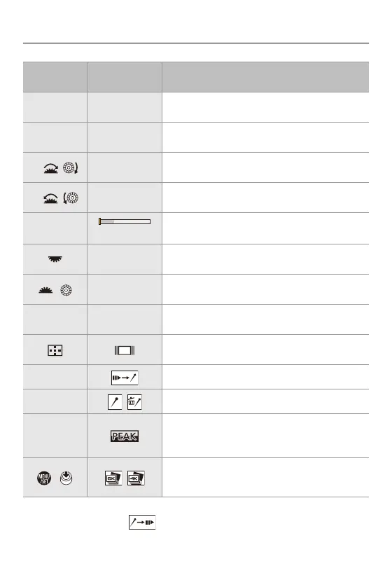Click the horizontal slider bar with yellow handle
This screenshot has width=392, height=587.
pos(125,221)
